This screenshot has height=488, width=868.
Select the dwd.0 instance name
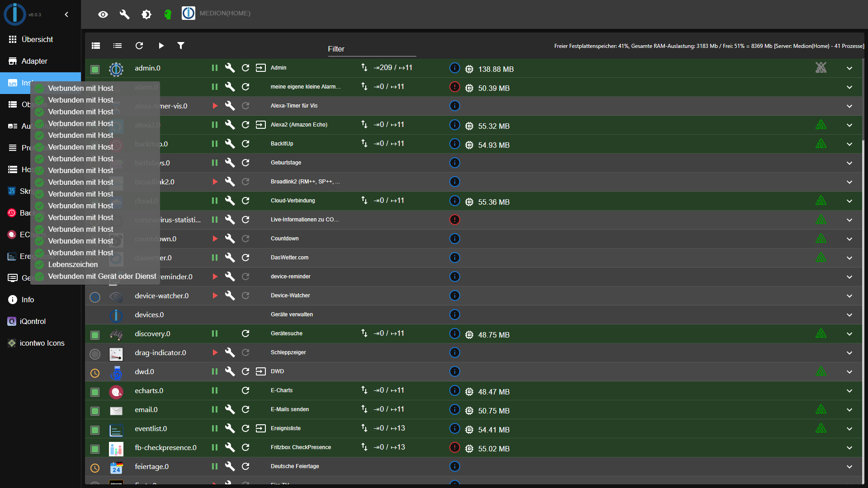tap(144, 371)
